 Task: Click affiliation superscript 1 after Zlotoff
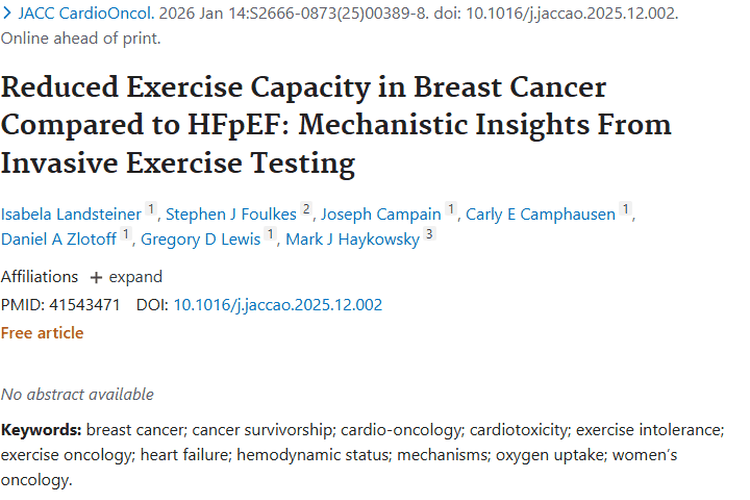click(x=126, y=236)
